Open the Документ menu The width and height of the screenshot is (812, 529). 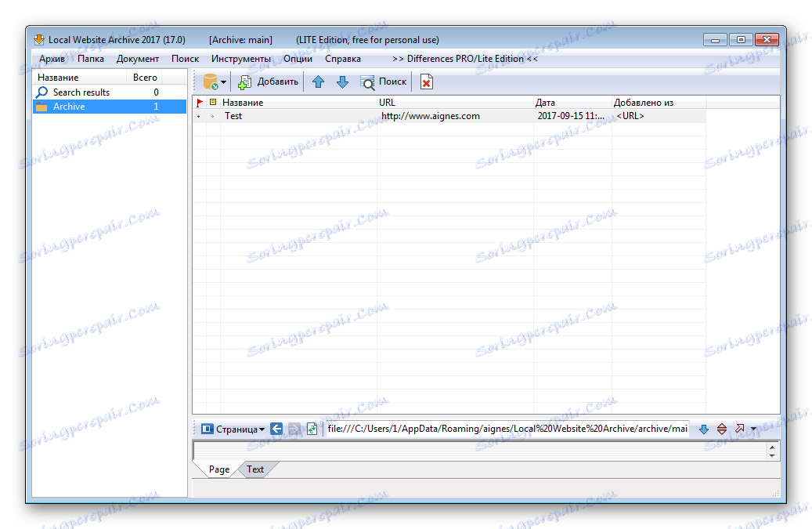[x=138, y=59]
